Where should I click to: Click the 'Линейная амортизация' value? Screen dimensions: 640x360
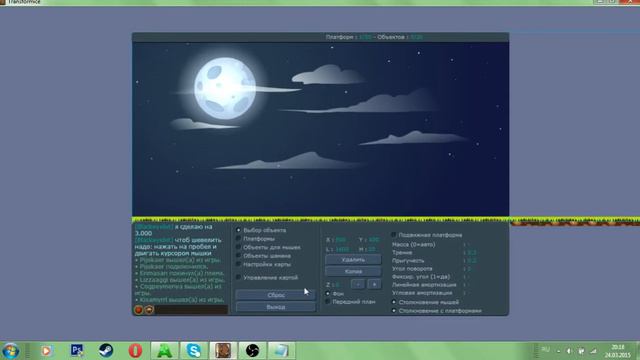point(469,285)
